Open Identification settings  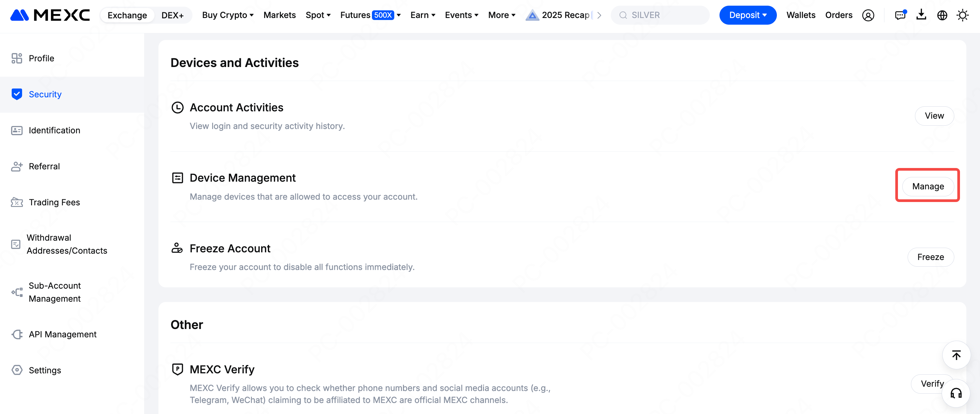54,130
